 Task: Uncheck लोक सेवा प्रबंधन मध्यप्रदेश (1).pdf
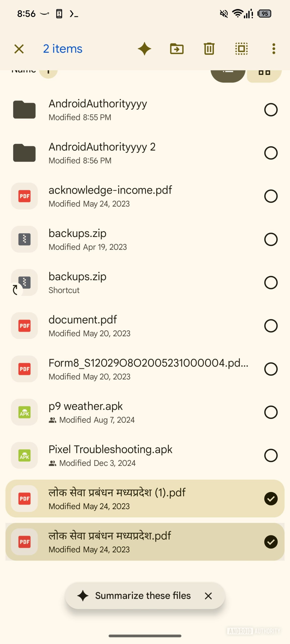click(x=271, y=499)
